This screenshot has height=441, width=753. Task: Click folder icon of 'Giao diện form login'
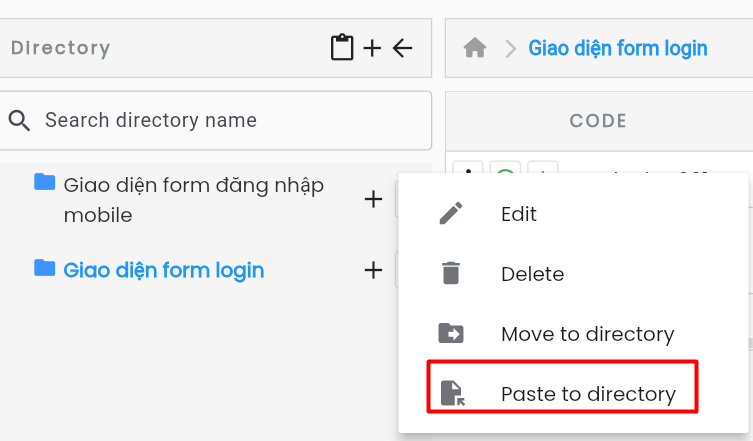[45, 268]
